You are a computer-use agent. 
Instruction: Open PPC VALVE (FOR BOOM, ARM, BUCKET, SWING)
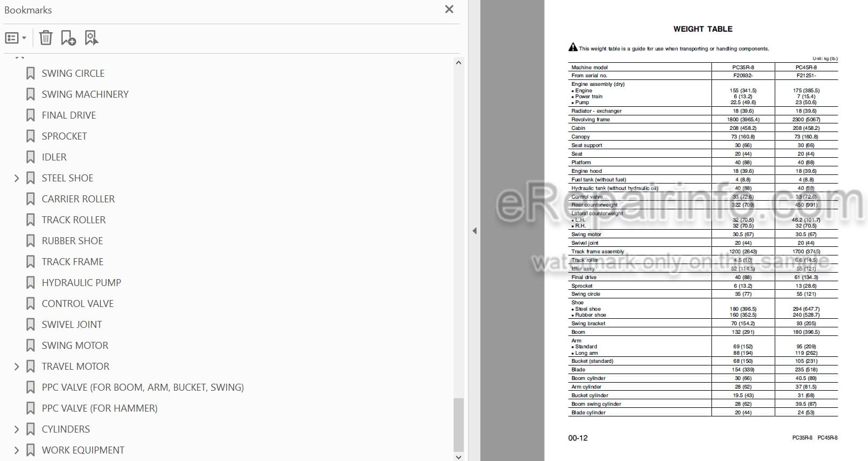[143, 387]
